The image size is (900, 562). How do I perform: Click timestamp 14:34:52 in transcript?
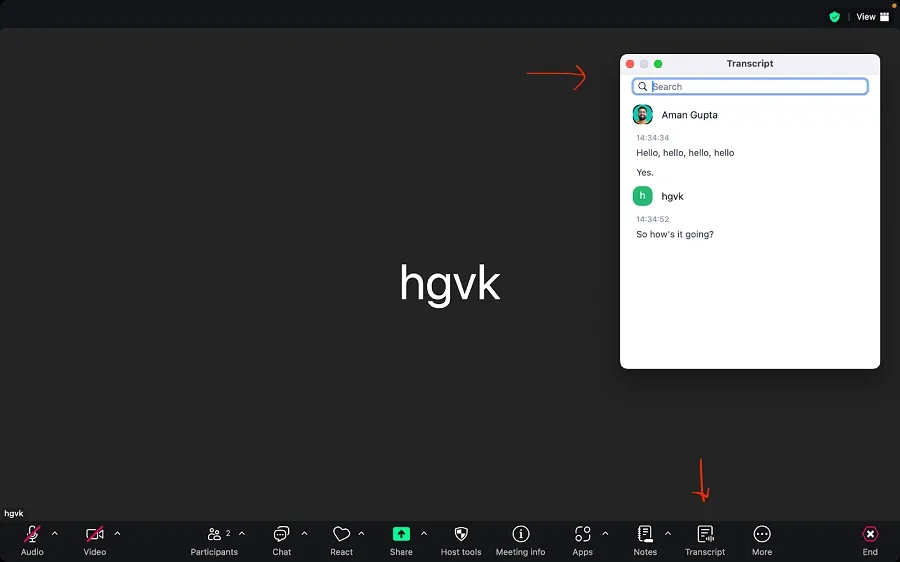[x=653, y=219]
